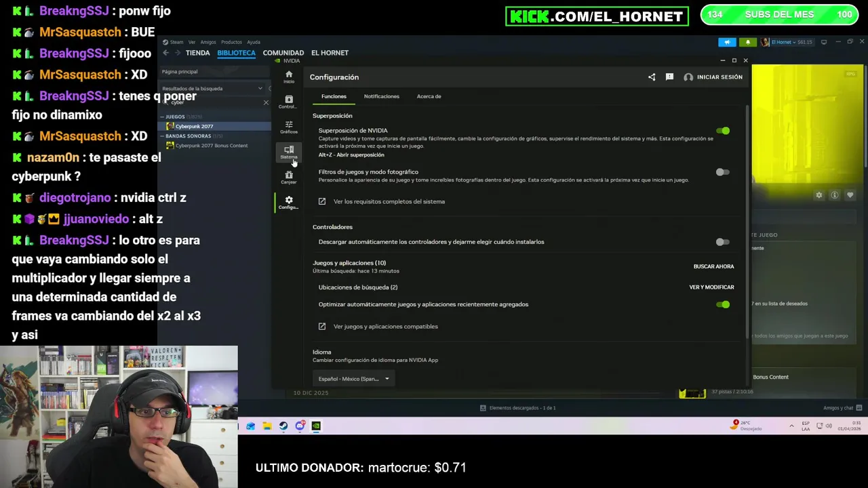Open external link icon for system requirements
868x488 pixels.
click(322, 201)
